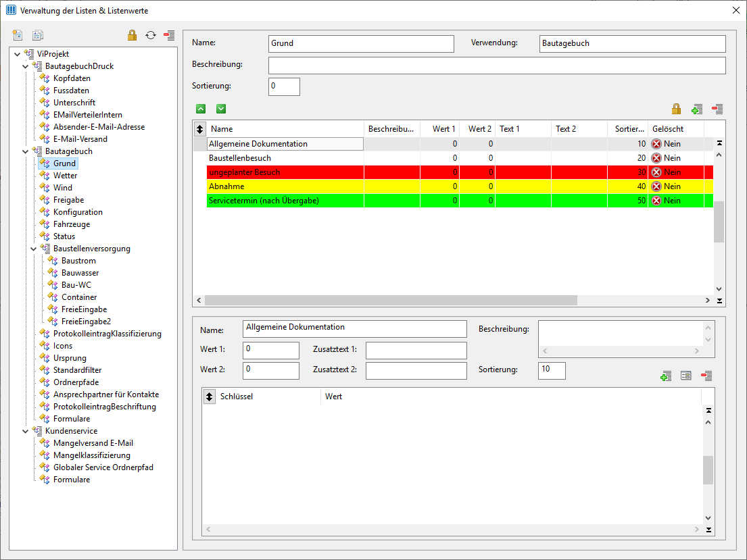The width and height of the screenshot is (747, 560).
Task: Collapse the BautagebuchDruck tree node
Action: coord(25,67)
